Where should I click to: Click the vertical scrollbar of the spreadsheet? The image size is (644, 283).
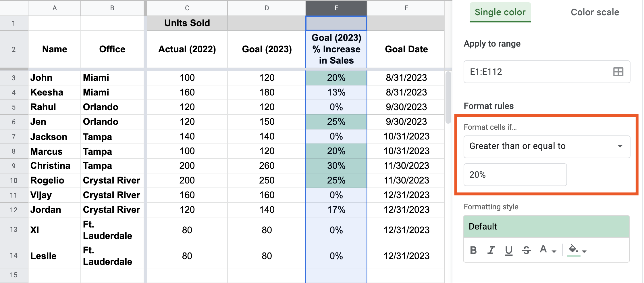(448, 97)
